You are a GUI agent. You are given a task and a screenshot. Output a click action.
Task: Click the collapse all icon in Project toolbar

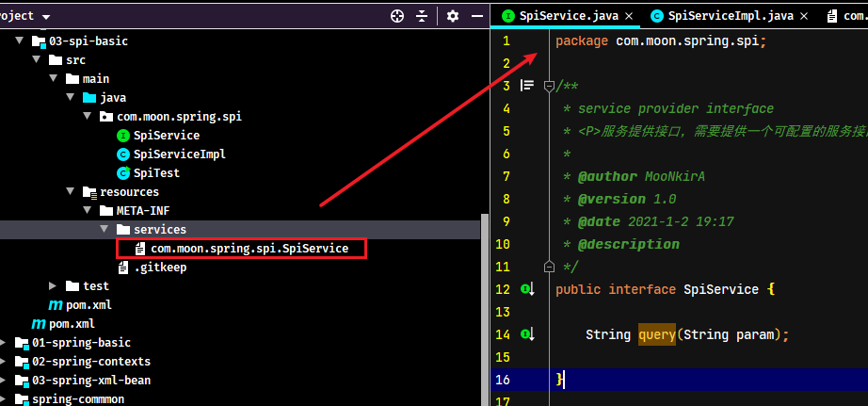422,16
